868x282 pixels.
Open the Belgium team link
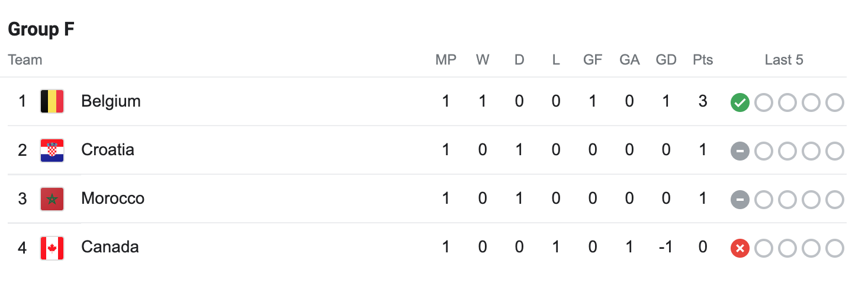coord(111,101)
